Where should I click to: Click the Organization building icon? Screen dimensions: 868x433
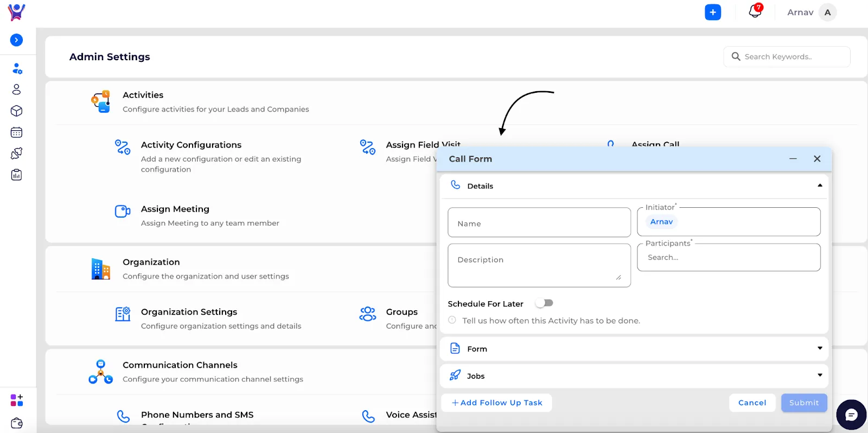pos(101,269)
